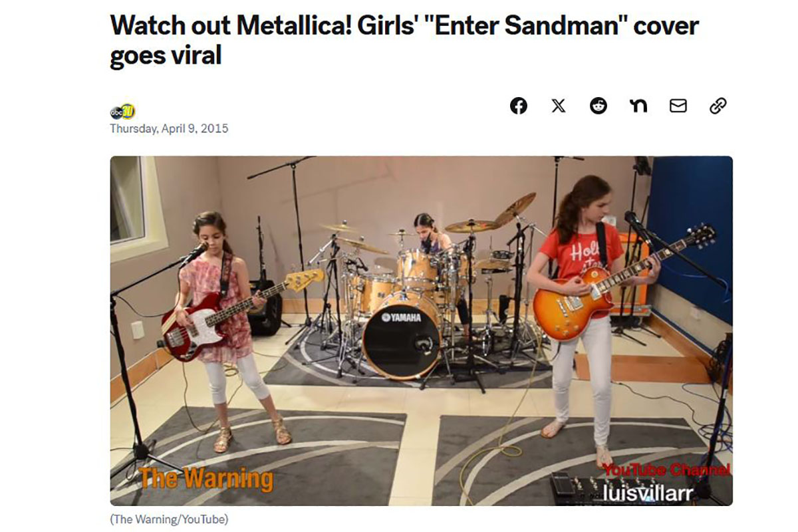Share to Nextdoor using the n icon
Viewport: 798px width, 532px height.
pos(638,106)
